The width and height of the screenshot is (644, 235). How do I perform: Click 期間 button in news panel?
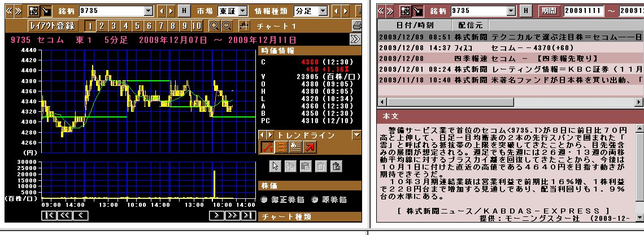(x=549, y=11)
